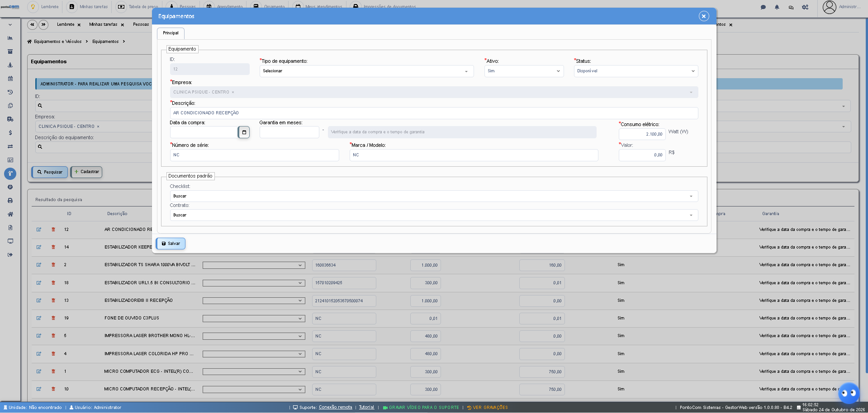
Task: Click the Lembrete lightbulb shortcut icon
Action: [x=33, y=7]
